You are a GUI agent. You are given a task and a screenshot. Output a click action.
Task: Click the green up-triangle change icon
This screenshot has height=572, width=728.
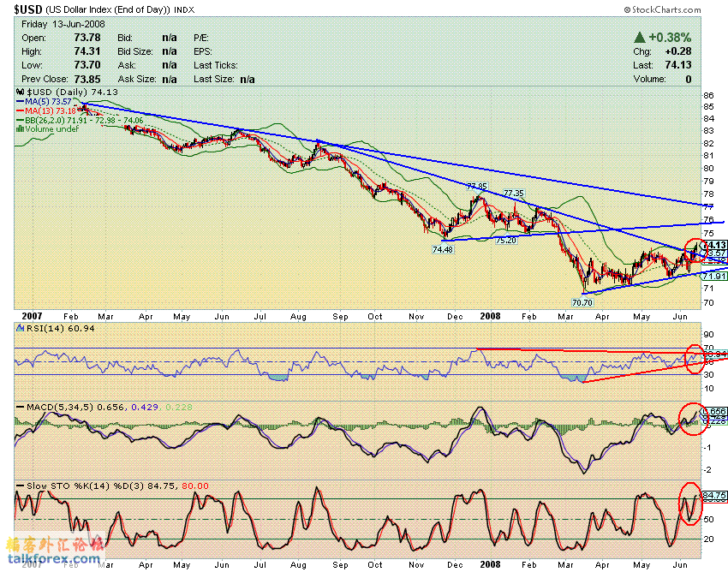click(x=640, y=37)
